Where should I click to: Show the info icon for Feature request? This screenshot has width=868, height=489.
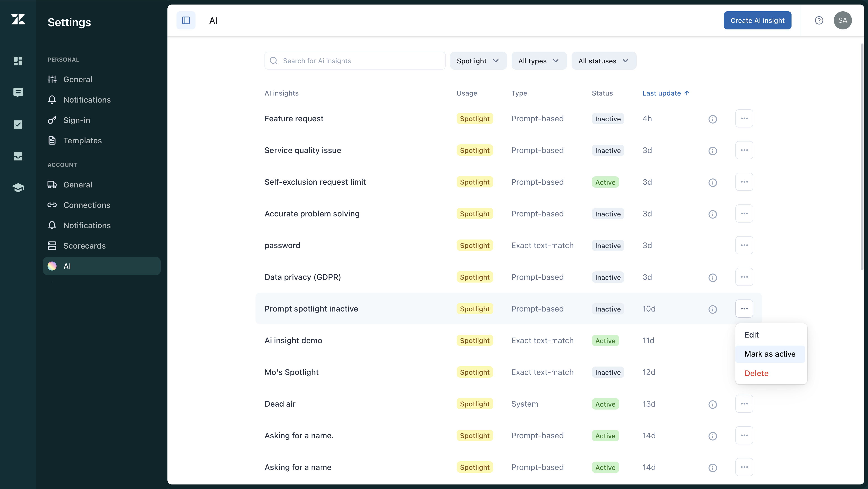coord(712,119)
